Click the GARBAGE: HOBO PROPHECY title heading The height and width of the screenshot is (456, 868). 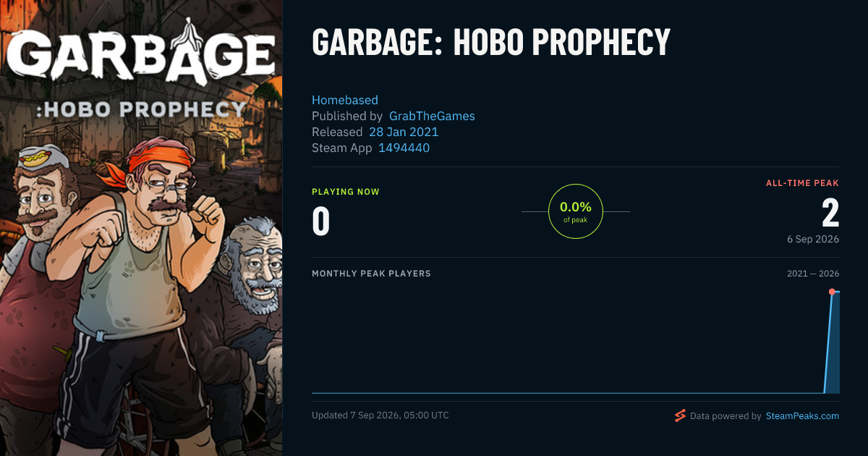pyautogui.click(x=491, y=43)
